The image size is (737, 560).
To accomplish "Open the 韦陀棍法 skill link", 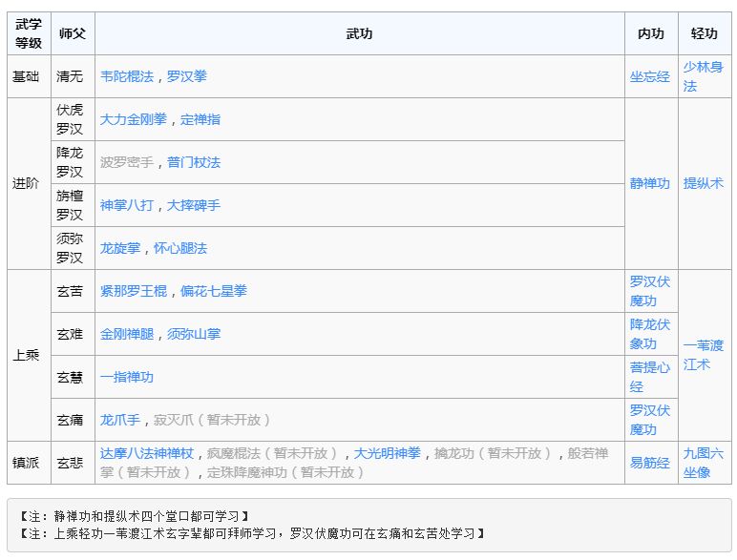I will [127, 76].
